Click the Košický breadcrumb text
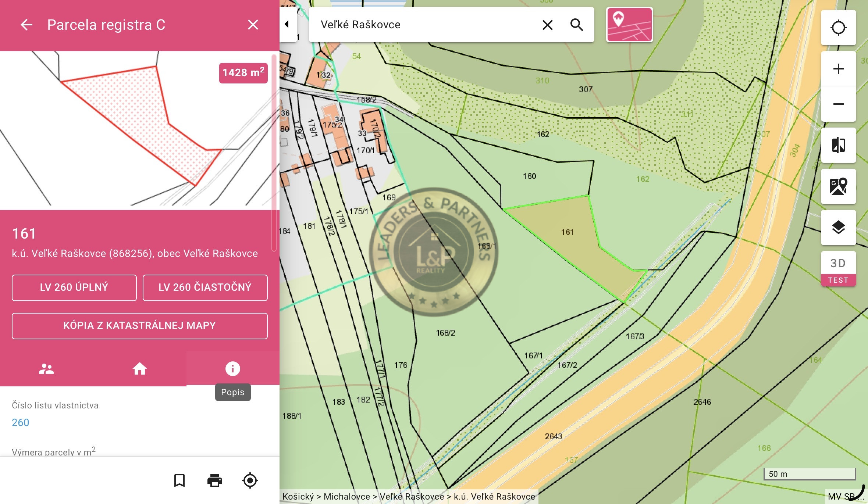The image size is (868, 504). 298,497
